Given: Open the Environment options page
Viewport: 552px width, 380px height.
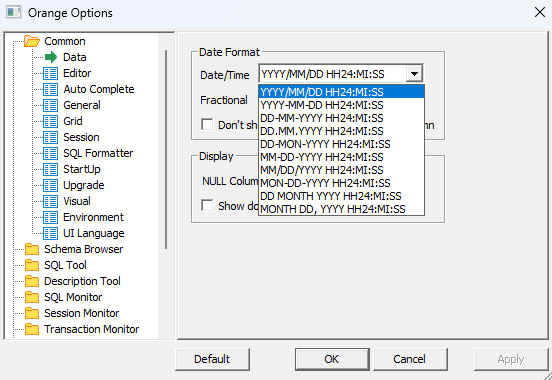Looking at the screenshot, I should [93, 217].
